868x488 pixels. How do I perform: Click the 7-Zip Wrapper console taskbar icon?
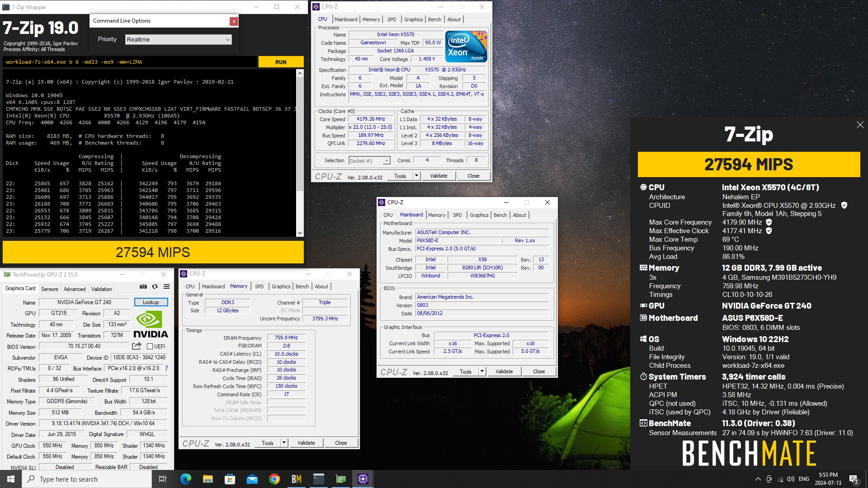[x=319, y=479]
